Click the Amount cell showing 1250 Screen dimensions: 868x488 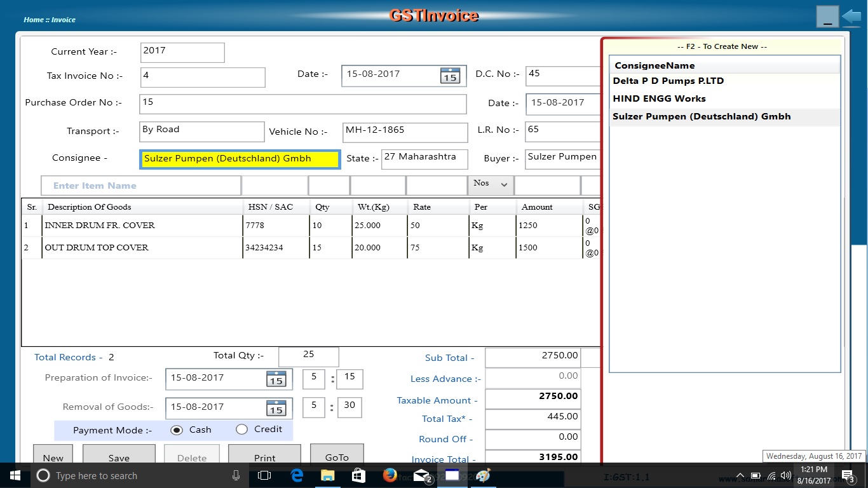[549, 226]
